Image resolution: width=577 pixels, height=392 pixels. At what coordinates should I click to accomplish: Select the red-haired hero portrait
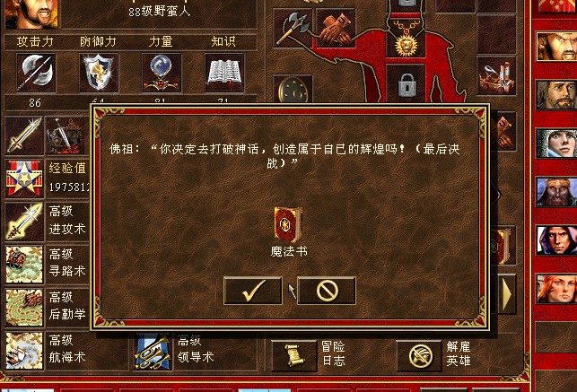coord(556,289)
